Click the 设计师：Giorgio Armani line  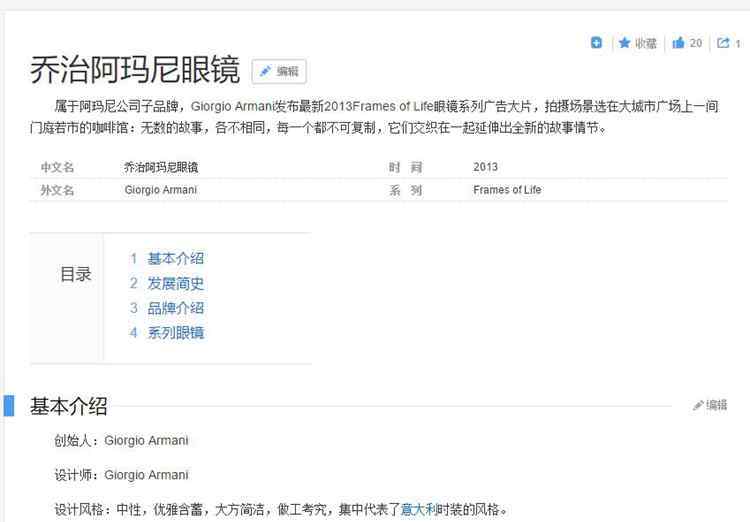point(121,475)
